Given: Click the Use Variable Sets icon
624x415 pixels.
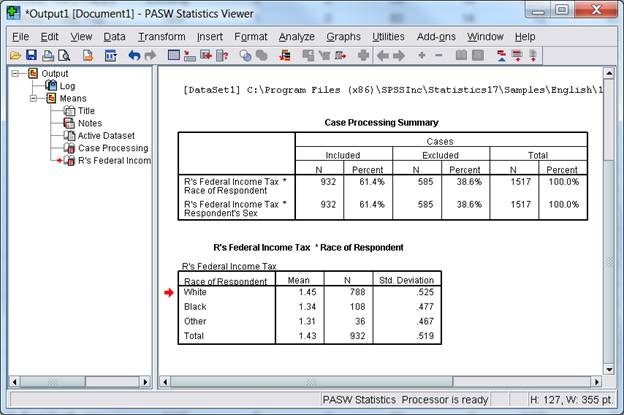Looking at the screenshot, I should pyautogui.click(x=246, y=56).
